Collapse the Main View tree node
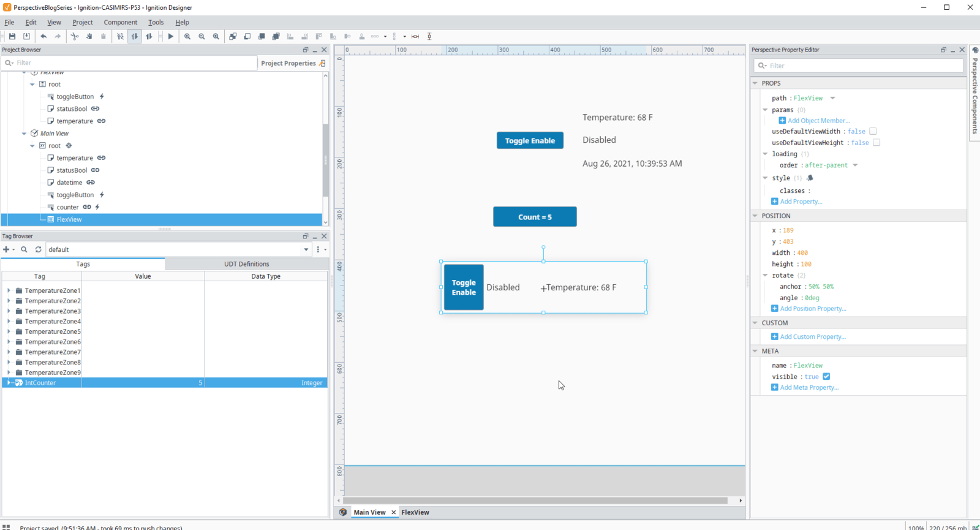 (24, 134)
